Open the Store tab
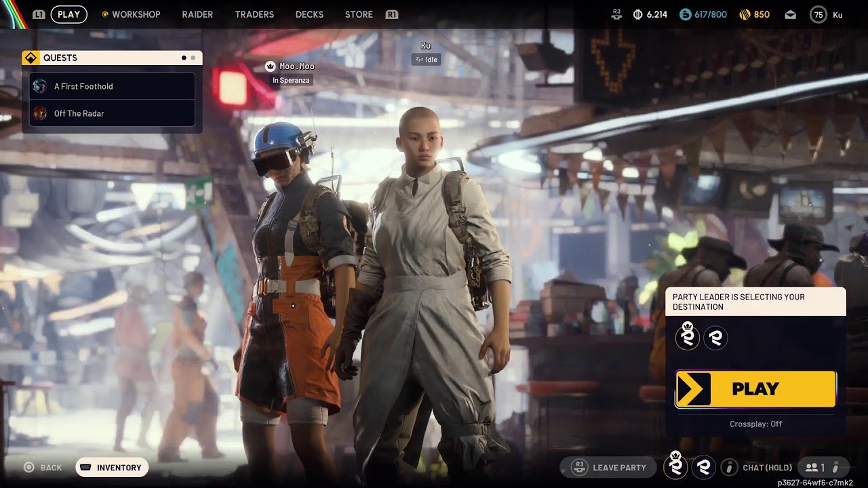The image size is (868, 488). [359, 14]
